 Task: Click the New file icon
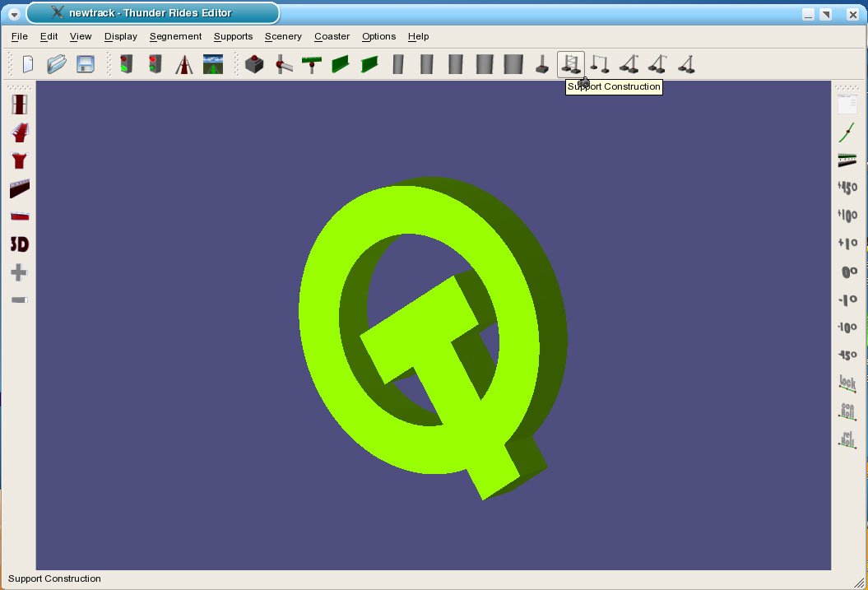pos(28,64)
